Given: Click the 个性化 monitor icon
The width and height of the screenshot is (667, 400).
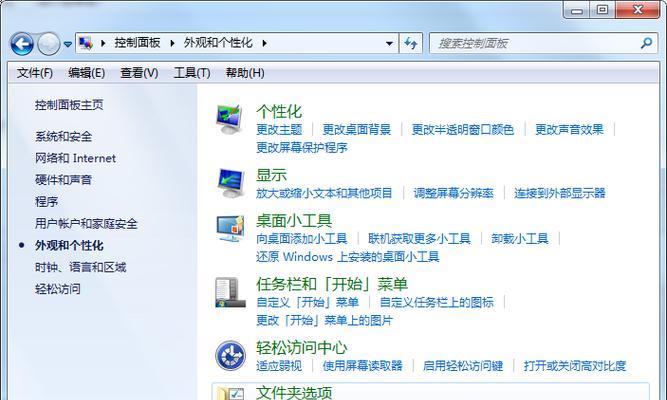Looking at the screenshot, I should [x=229, y=120].
